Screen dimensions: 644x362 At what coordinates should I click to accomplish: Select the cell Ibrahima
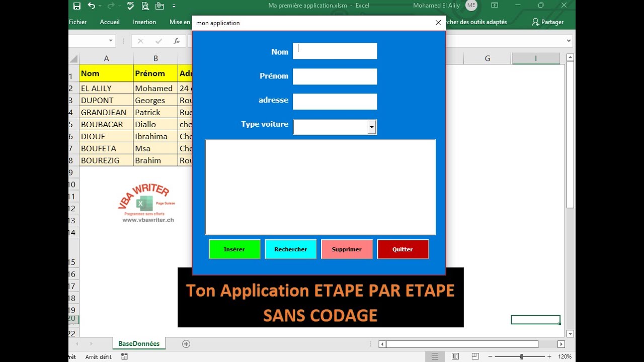(156, 136)
